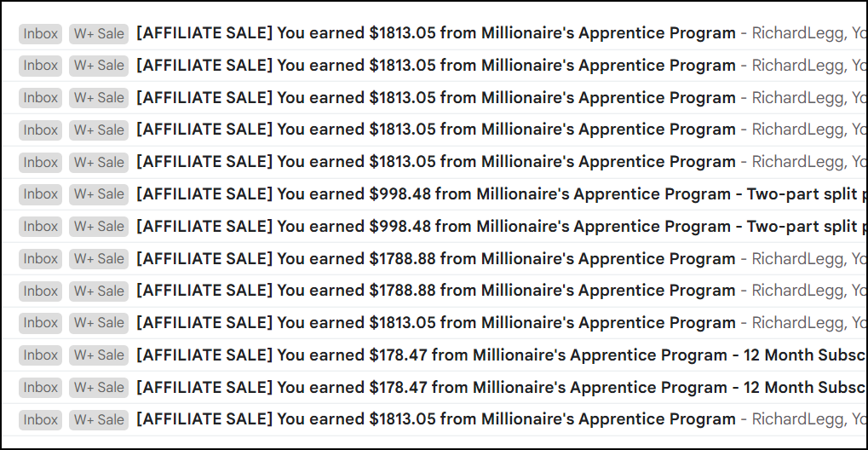Image resolution: width=868 pixels, height=450 pixels.
Task: Click Inbox label on first $998.48 email
Action: [41, 194]
